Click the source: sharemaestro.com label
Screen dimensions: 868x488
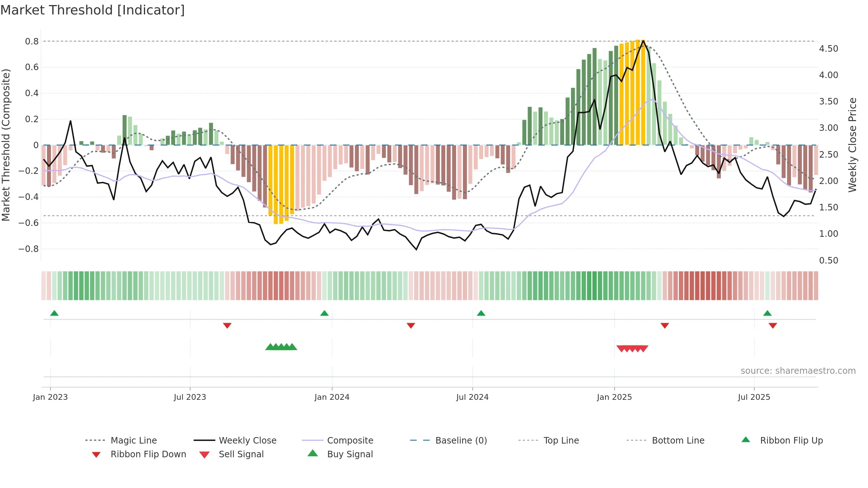click(798, 371)
